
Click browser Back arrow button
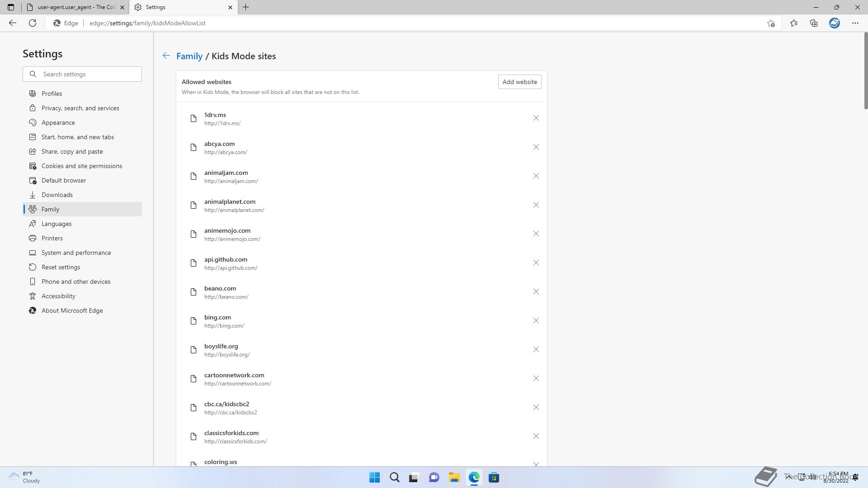point(13,23)
